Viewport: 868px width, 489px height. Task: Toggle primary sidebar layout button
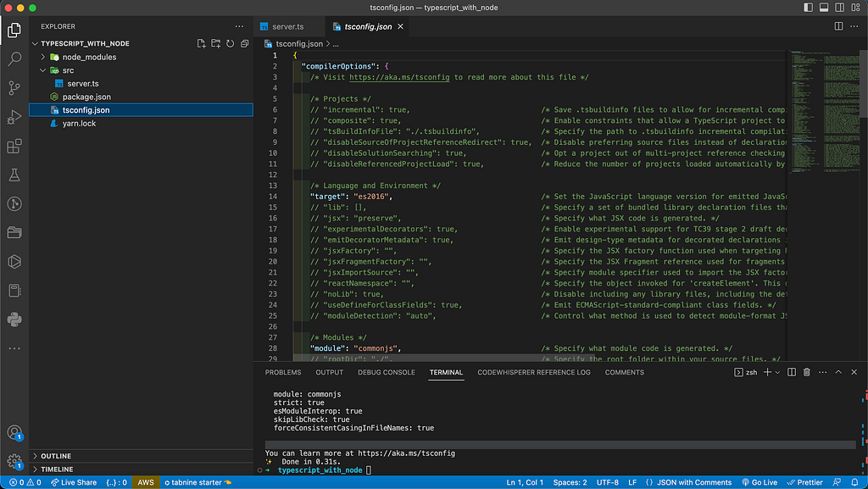coord(808,8)
